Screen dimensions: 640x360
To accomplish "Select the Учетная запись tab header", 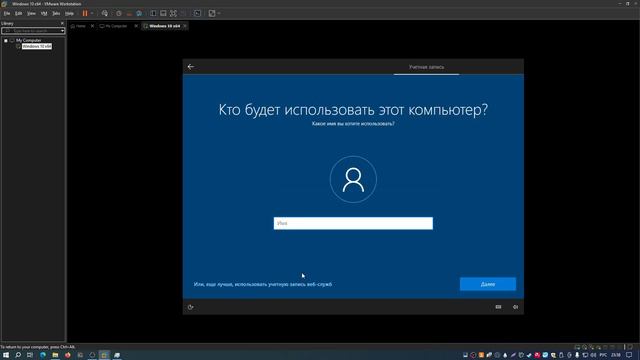I will (427, 67).
